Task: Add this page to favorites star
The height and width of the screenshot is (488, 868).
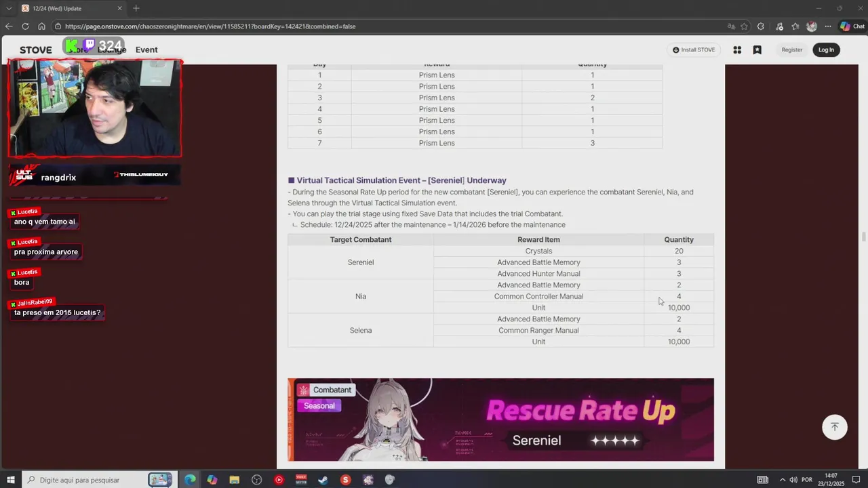Action: [744, 26]
